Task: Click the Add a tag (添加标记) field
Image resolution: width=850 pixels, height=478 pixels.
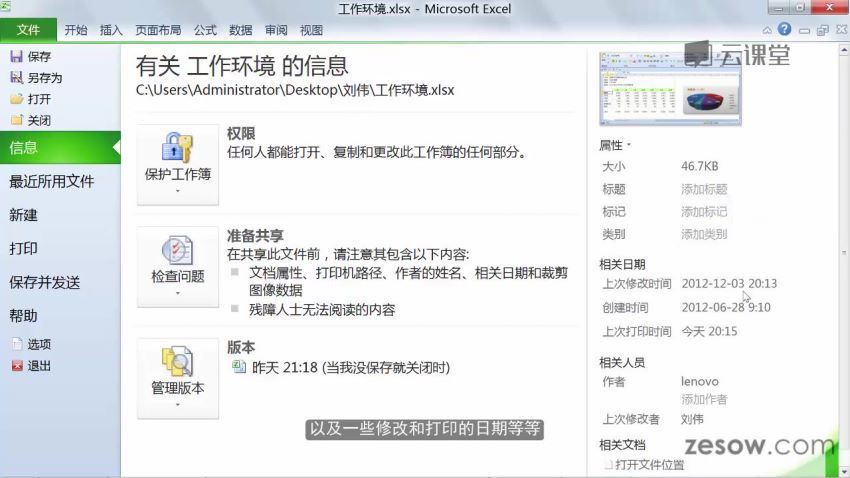Action: click(x=704, y=211)
